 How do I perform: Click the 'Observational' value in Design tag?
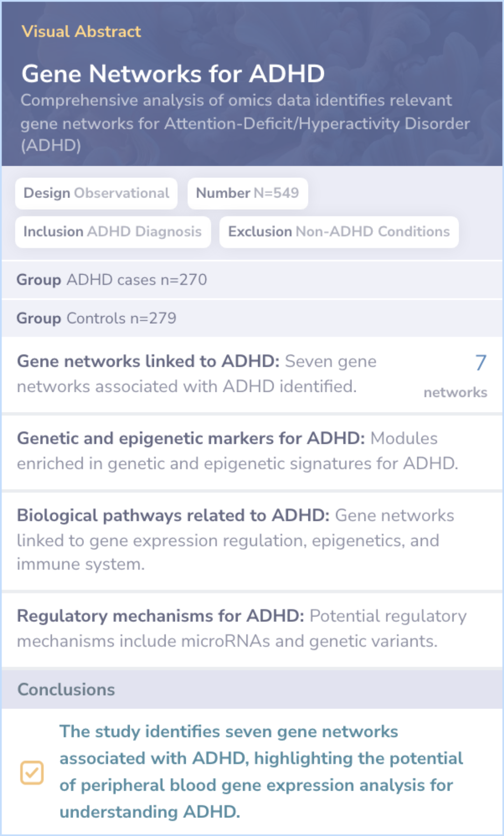tap(121, 193)
